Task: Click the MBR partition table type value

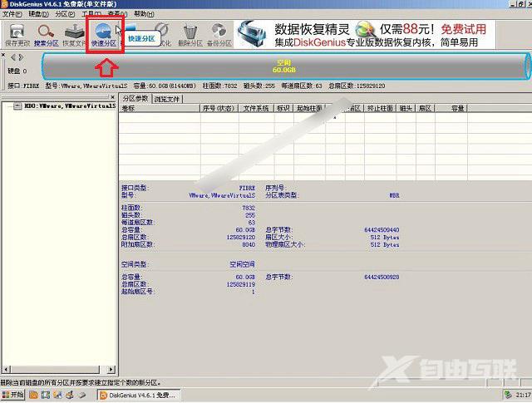Action: point(394,195)
